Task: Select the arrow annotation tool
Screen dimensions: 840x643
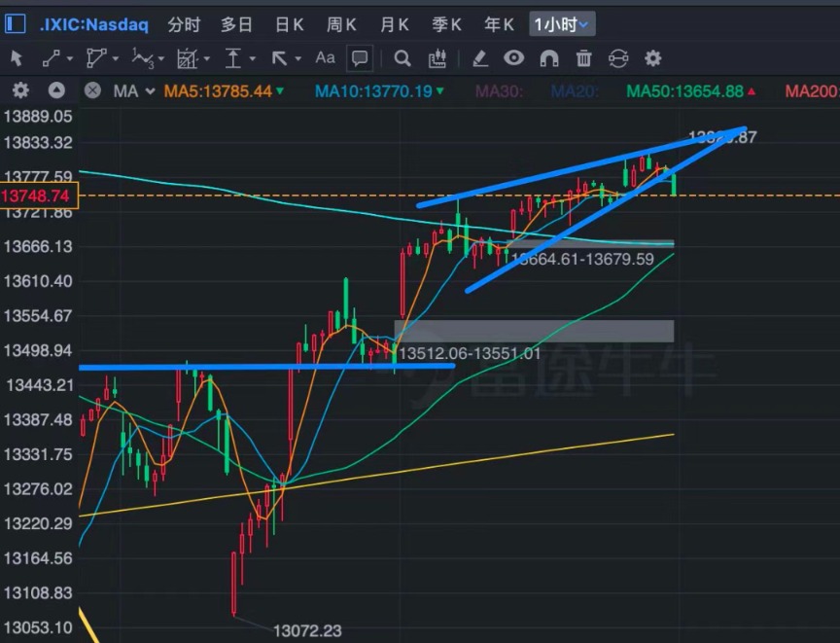Action: point(279,58)
